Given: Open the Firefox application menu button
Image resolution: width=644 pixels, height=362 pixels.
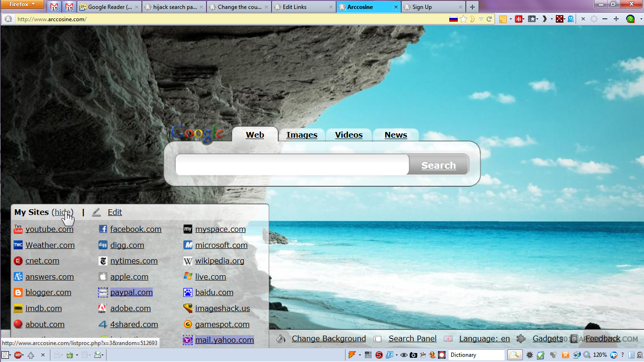Looking at the screenshot, I should [x=23, y=5].
